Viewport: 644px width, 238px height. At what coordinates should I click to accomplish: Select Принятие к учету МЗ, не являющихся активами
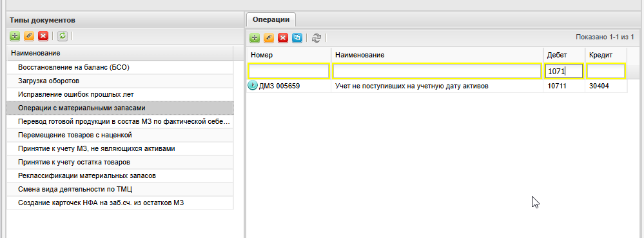coord(120,149)
